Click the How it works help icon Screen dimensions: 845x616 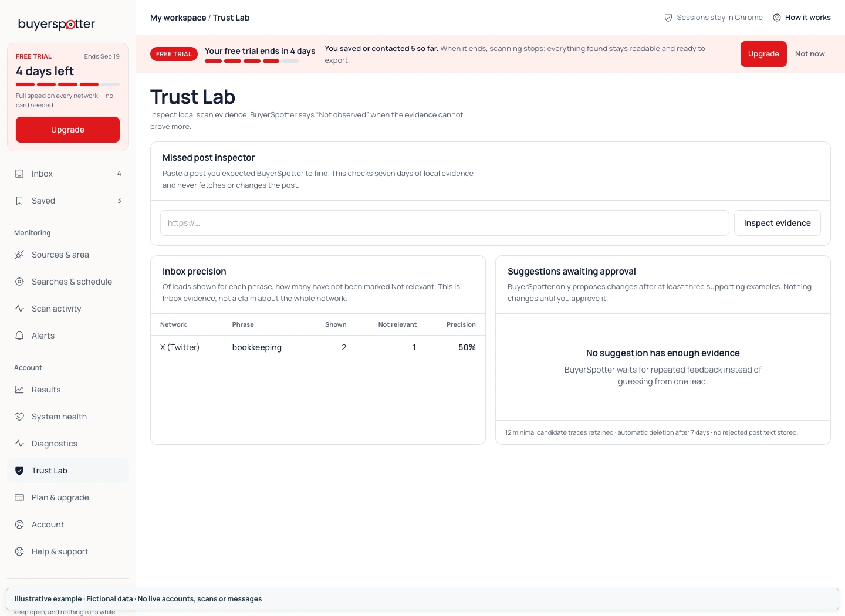pos(777,18)
